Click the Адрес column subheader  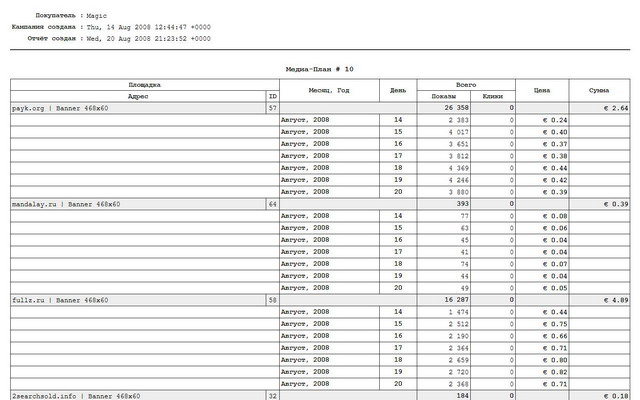point(138,96)
